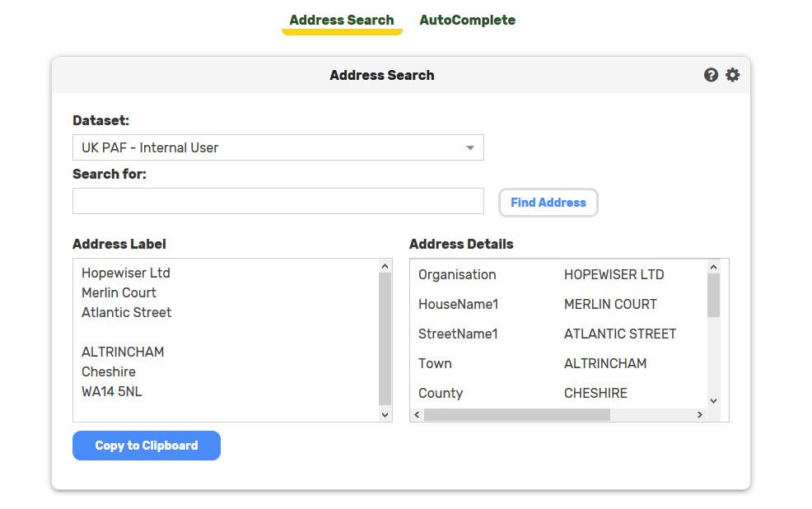812x509 pixels.
Task: Click Address Label scroll down arrow
Action: [385, 414]
